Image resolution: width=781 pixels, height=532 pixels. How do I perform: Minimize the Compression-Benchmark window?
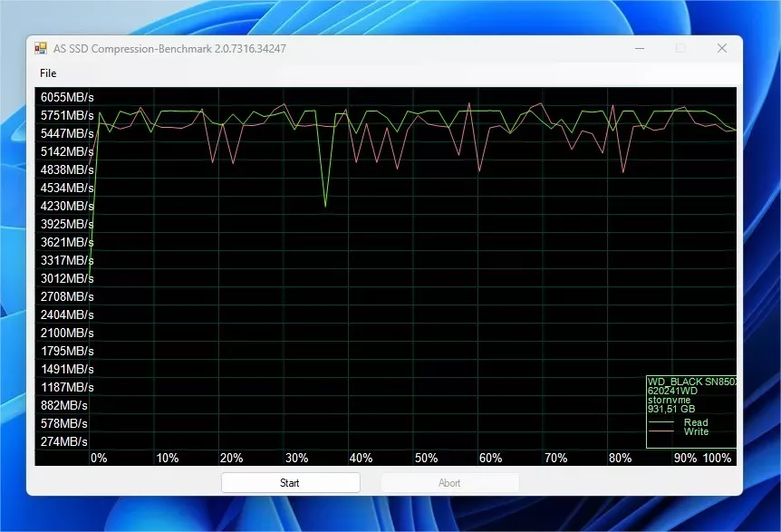(640, 49)
